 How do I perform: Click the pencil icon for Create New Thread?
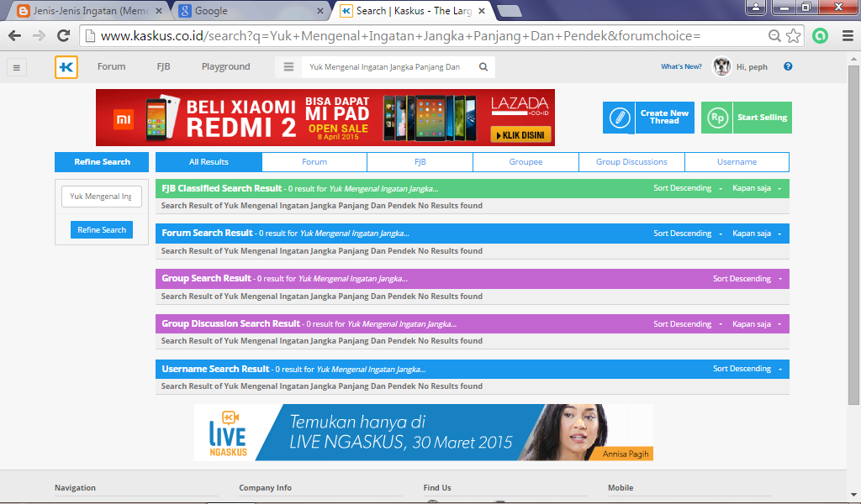[x=620, y=118]
